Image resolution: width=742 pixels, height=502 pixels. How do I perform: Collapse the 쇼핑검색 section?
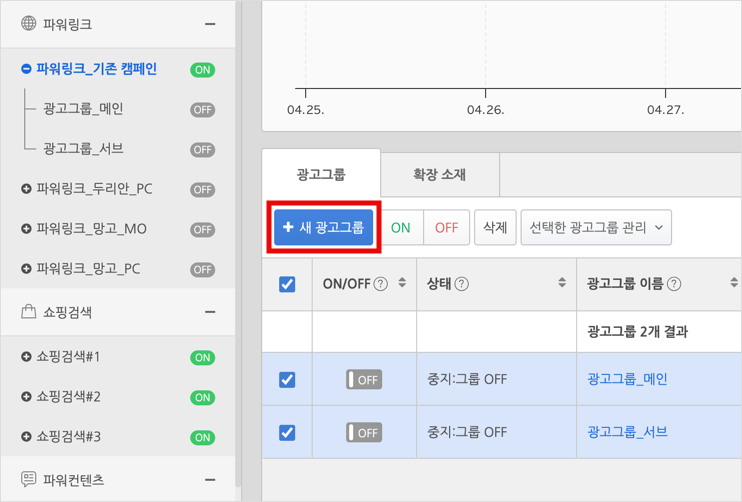click(x=210, y=312)
